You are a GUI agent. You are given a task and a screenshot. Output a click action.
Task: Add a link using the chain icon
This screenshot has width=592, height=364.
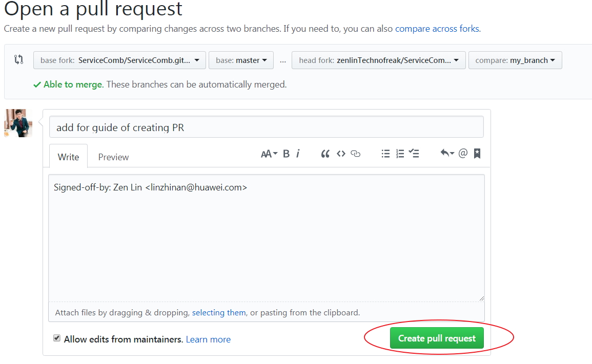[x=356, y=154]
